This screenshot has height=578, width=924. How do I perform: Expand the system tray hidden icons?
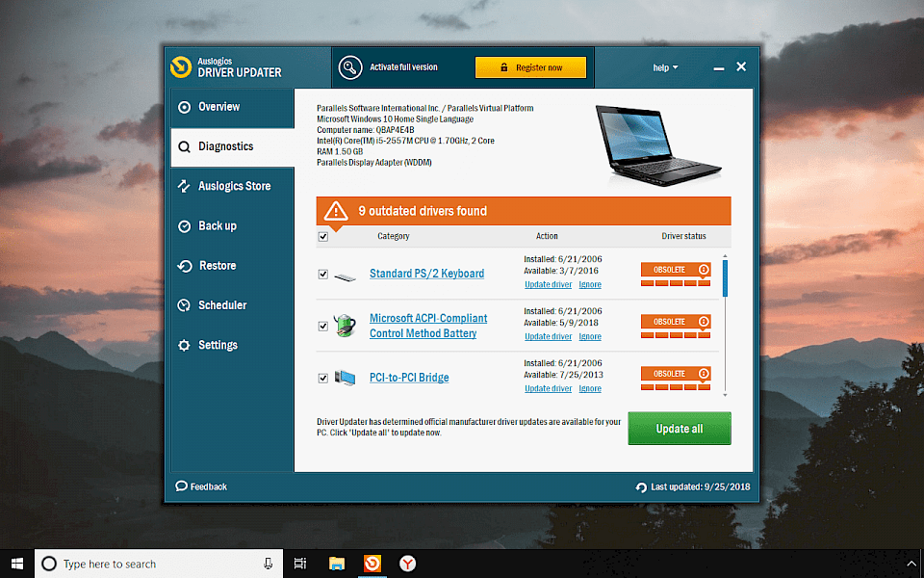(911, 564)
